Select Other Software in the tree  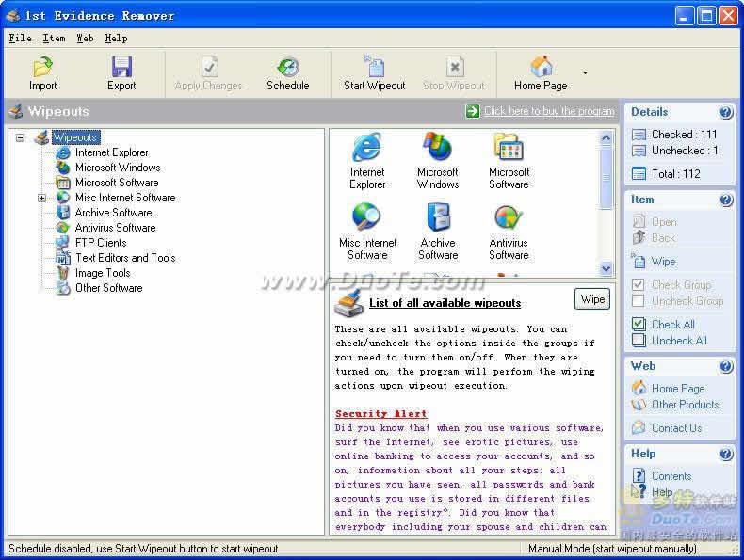click(108, 288)
